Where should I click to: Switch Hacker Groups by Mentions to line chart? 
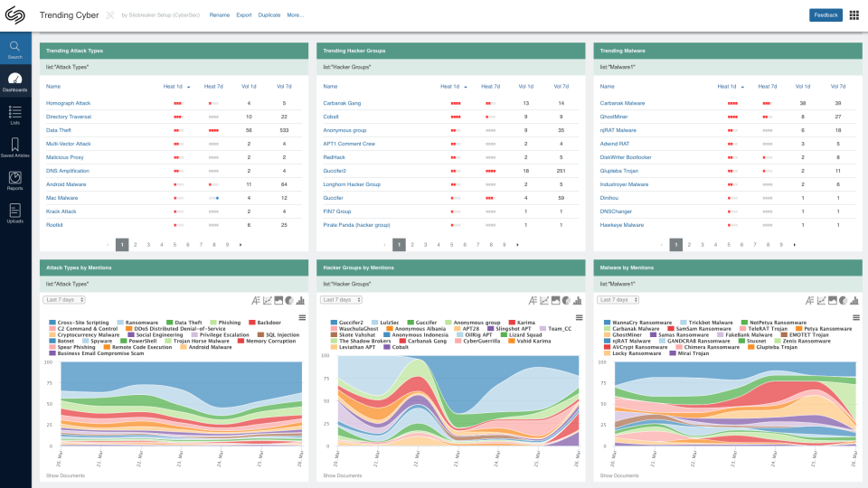pyautogui.click(x=544, y=300)
